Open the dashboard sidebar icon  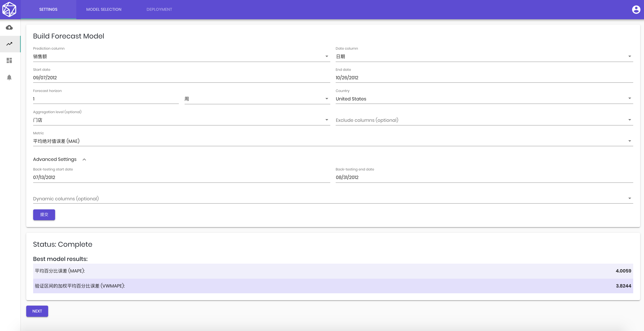tap(9, 60)
